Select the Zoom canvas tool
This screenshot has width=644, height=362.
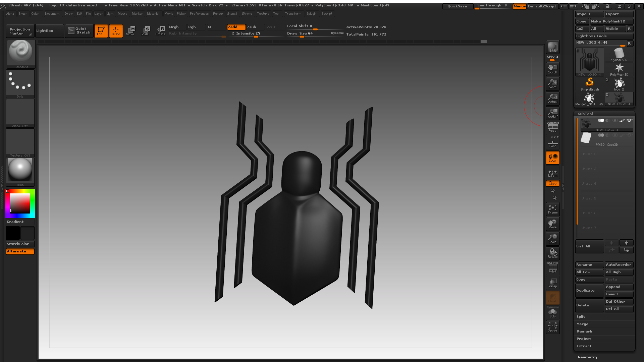(x=552, y=83)
